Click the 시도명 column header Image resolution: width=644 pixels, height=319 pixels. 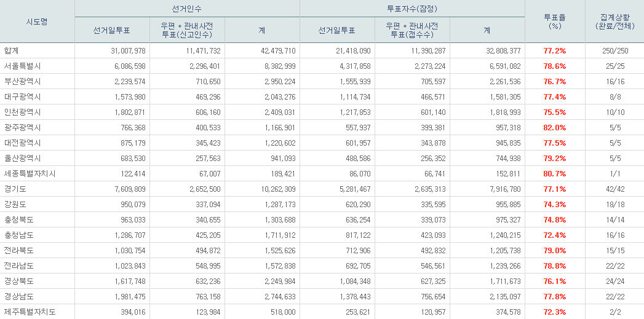37,22
